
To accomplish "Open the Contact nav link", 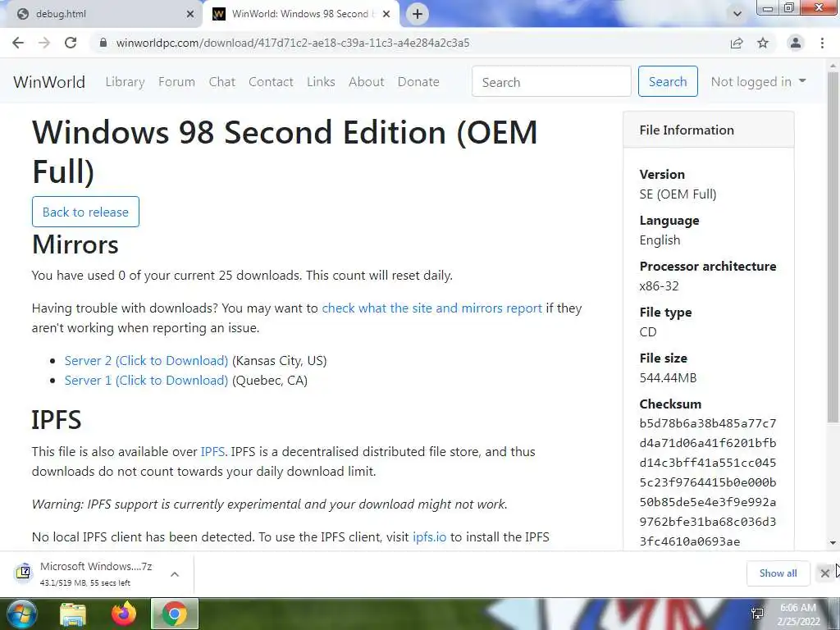I will pos(271,82).
